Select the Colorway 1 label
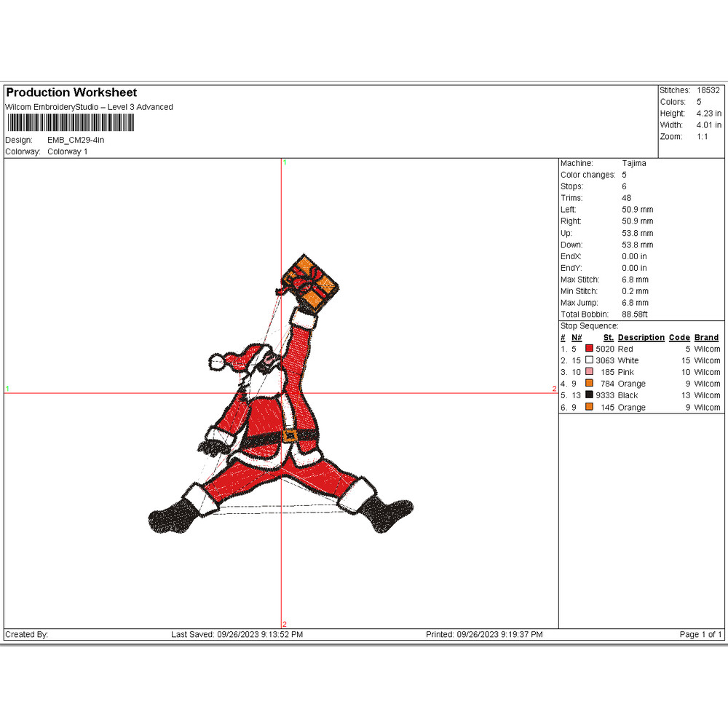 coord(68,151)
